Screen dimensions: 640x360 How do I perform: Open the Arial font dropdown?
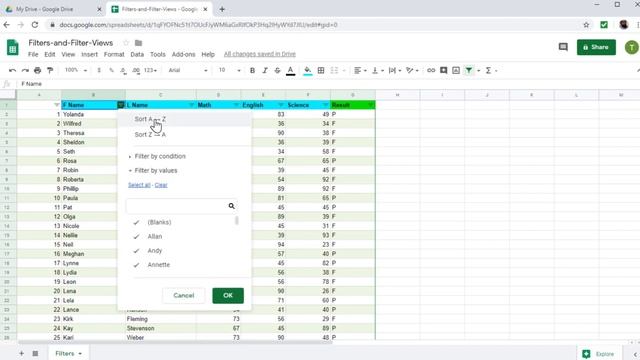pyautogui.click(x=188, y=71)
